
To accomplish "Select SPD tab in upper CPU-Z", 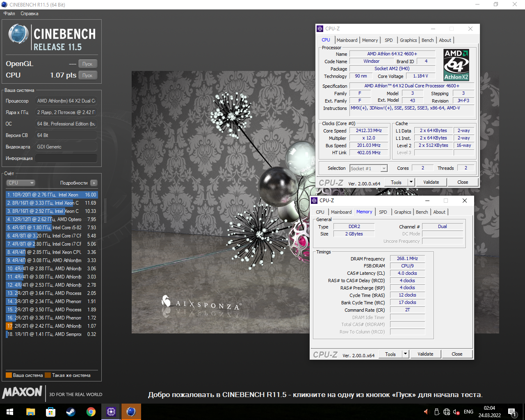I will pos(389,40).
